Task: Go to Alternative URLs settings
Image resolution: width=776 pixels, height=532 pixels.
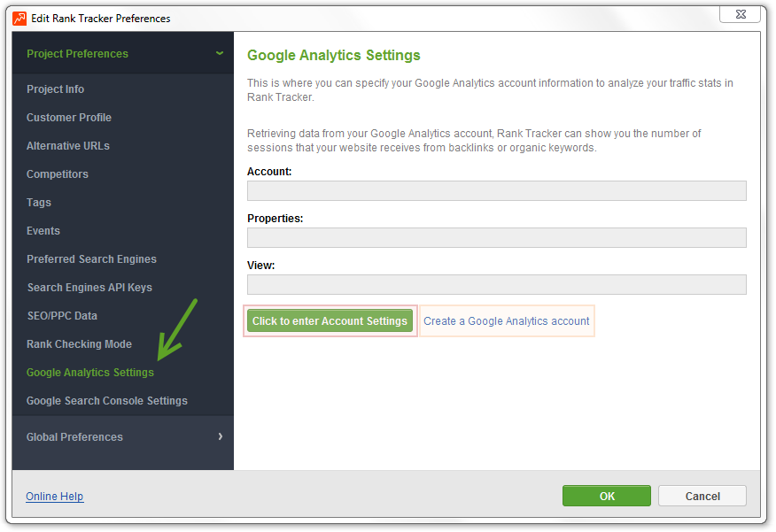Action: pos(68,146)
